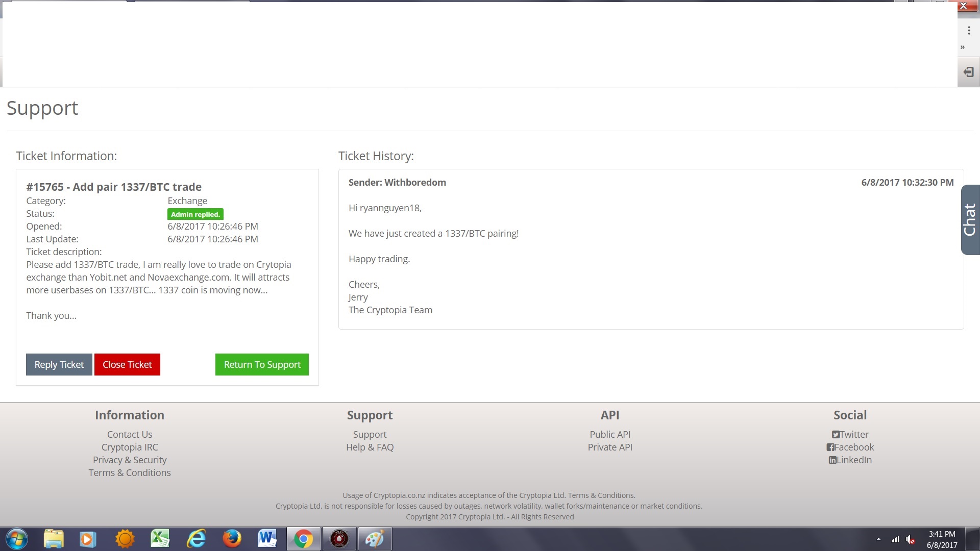Click the logout arrow icon
The height and width of the screenshot is (551, 980).
pos(968,72)
